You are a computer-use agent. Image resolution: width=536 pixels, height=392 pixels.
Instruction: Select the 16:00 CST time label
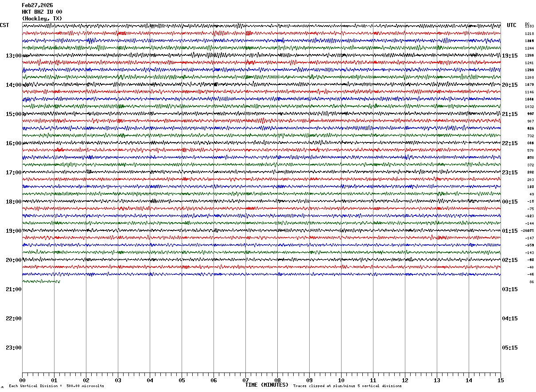pos(14,143)
